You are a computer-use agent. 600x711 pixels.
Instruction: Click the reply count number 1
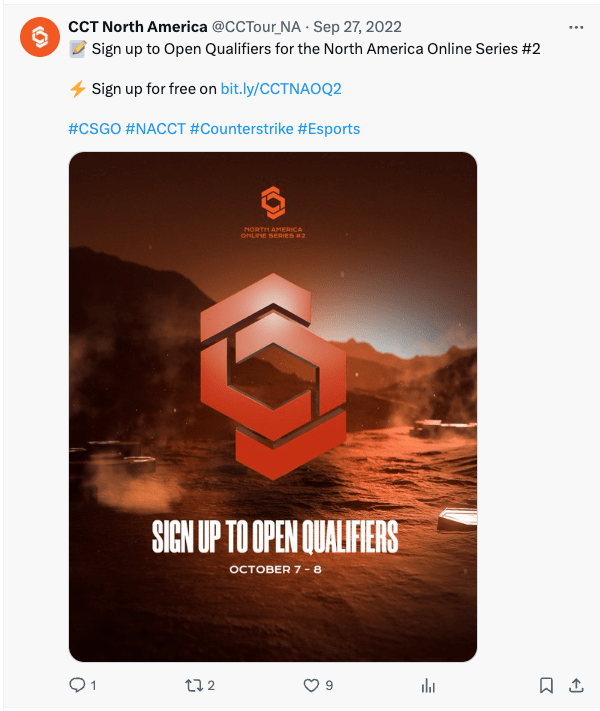(93, 685)
